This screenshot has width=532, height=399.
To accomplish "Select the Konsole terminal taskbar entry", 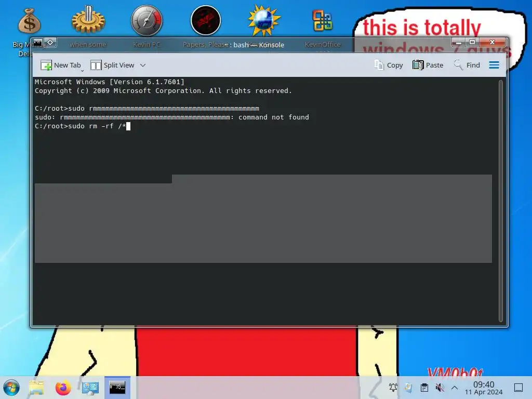I will tap(117, 387).
